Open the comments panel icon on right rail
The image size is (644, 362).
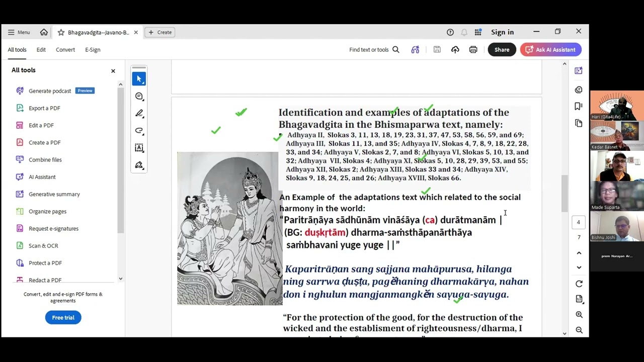tap(579, 89)
